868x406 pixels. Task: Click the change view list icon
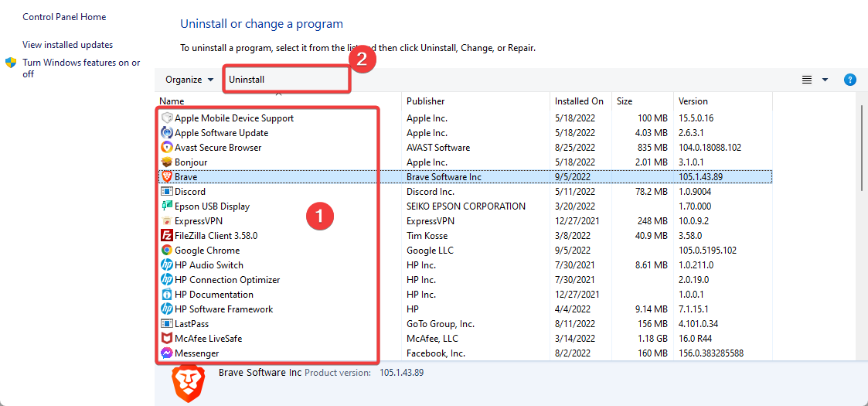(807, 80)
